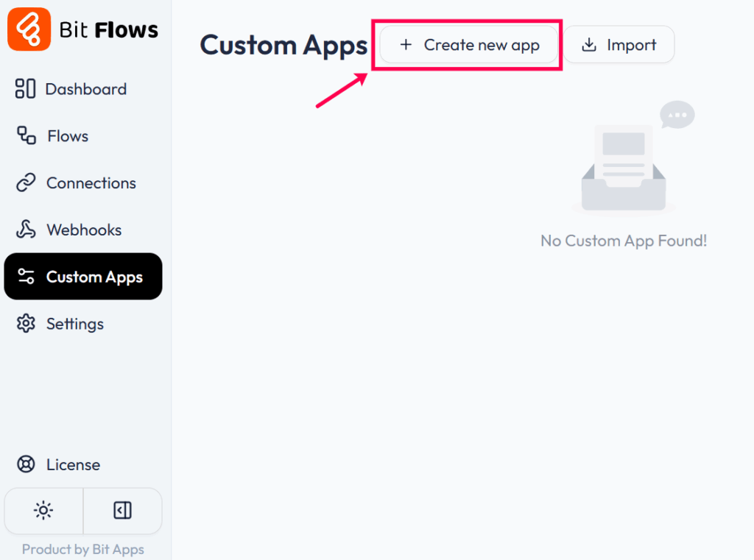Open the Dashboard section in the sidebar
Viewport: 754px width, 560px height.
click(x=25, y=89)
